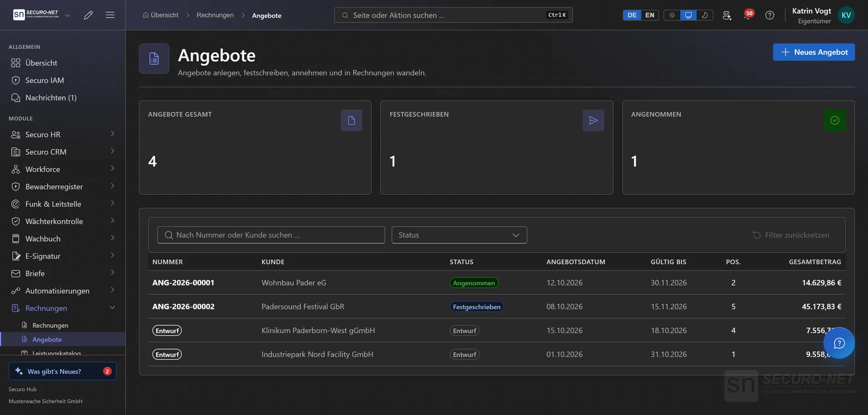
Task: Click the KV user avatar
Action: coord(846,15)
